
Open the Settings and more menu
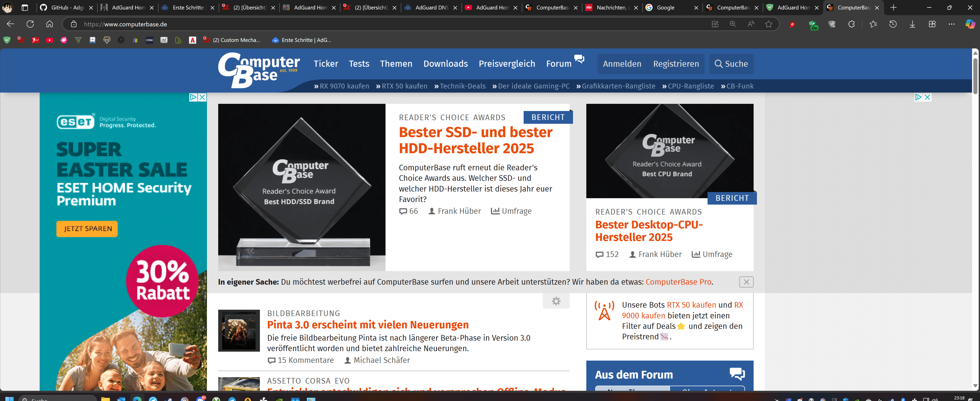click(x=951, y=24)
